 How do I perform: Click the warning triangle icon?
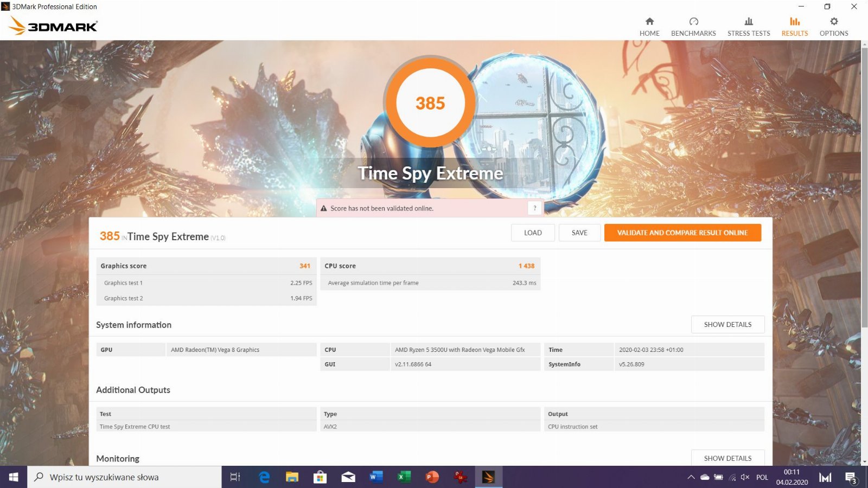pyautogui.click(x=324, y=208)
